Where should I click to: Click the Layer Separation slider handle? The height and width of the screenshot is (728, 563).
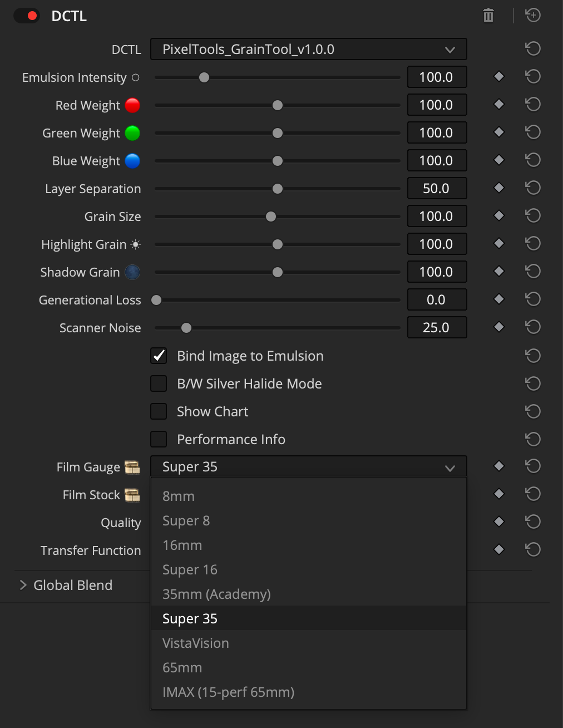click(x=276, y=188)
